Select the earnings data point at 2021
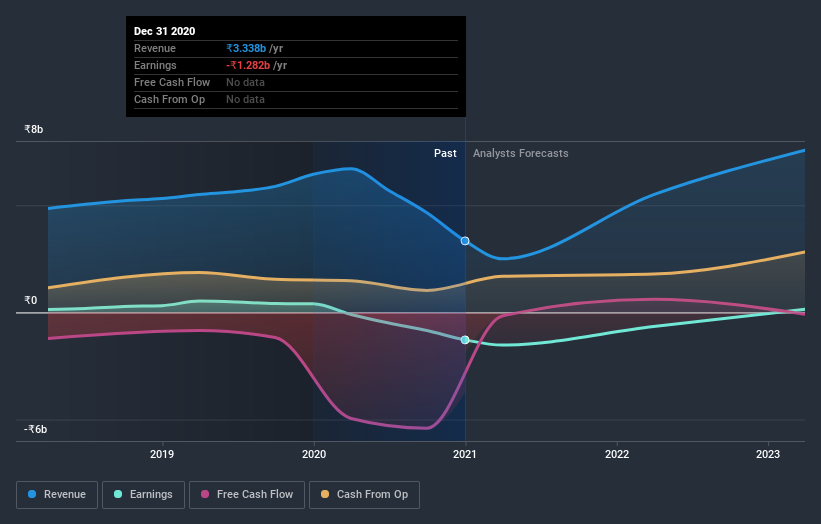This screenshot has height=524, width=821. pyautogui.click(x=465, y=340)
